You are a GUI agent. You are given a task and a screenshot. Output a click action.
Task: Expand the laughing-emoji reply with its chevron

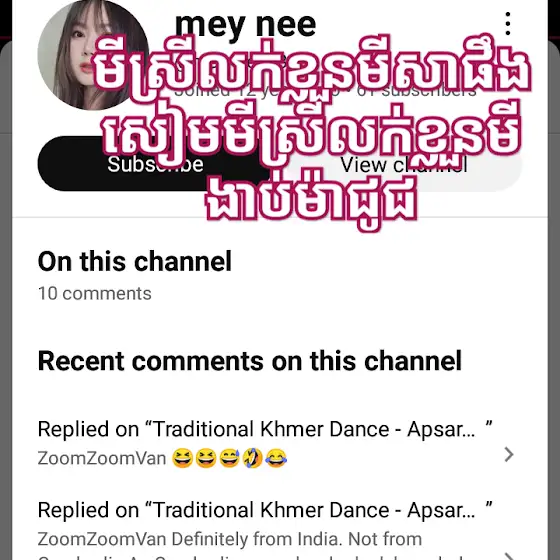click(x=509, y=455)
